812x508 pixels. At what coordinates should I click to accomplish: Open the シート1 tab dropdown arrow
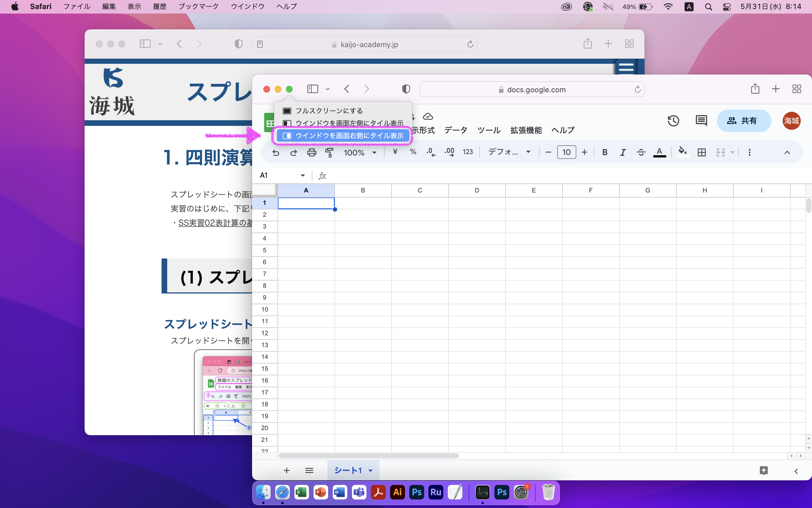[370, 471]
